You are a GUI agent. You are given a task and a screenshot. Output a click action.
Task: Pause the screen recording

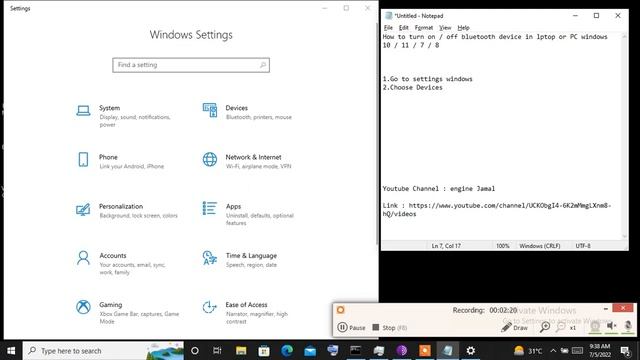pos(351,327)
